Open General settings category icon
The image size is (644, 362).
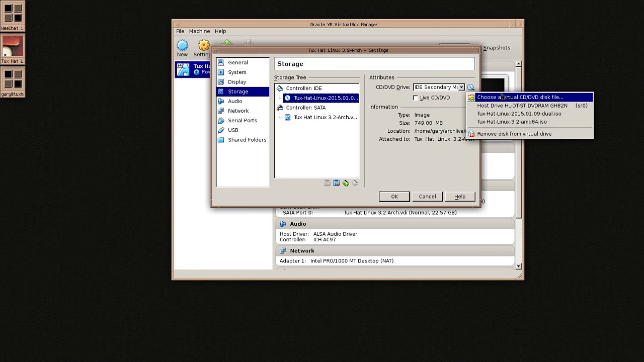(x=221, y=63)
